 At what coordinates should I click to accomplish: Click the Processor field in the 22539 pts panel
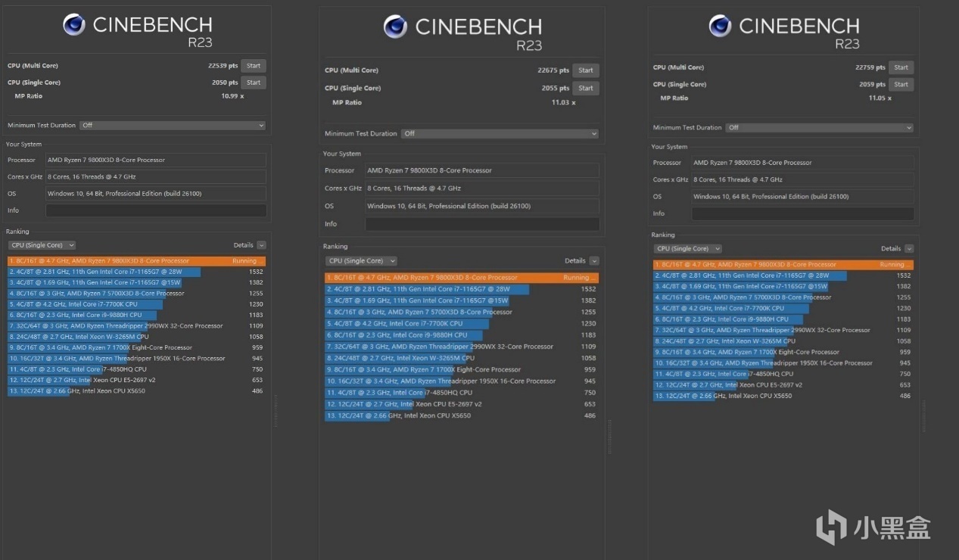tap(156, 160)
